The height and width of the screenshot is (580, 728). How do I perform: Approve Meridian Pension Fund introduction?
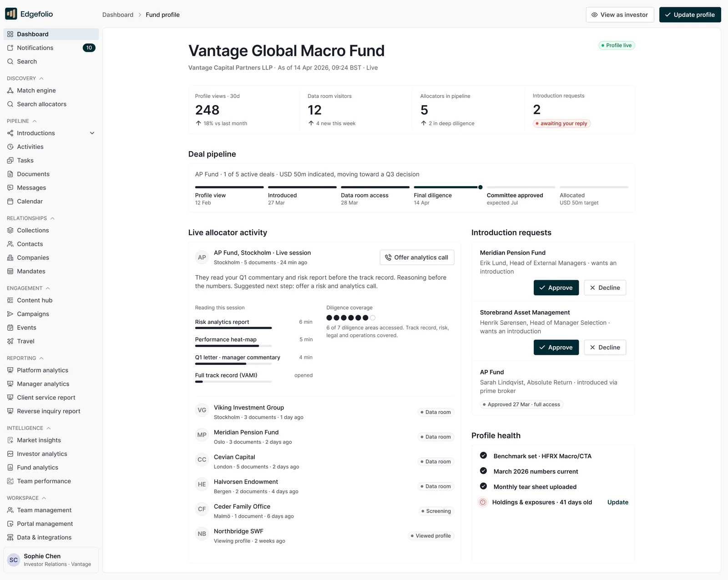(x=556, y=287)
